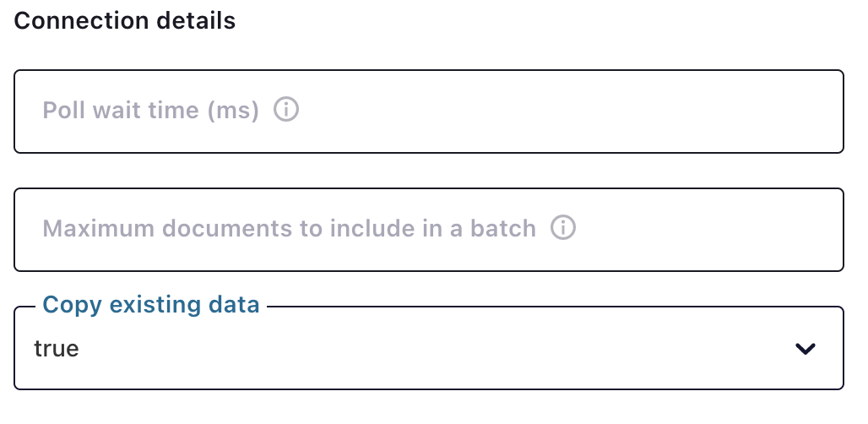The height and width of the screenshot is (424, 868).
Task: Click the "Poll wait time (ms)" placeholder text
Action: pos(150,111)
